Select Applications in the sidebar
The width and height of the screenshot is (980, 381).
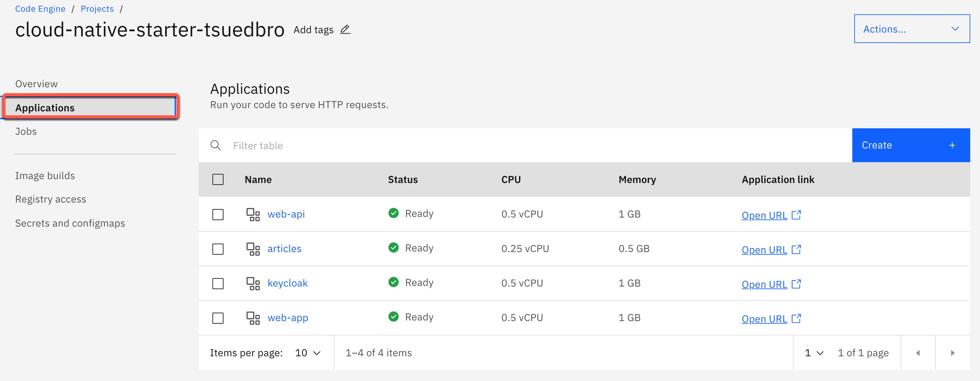pyautogui.click(x=90, y=107)
